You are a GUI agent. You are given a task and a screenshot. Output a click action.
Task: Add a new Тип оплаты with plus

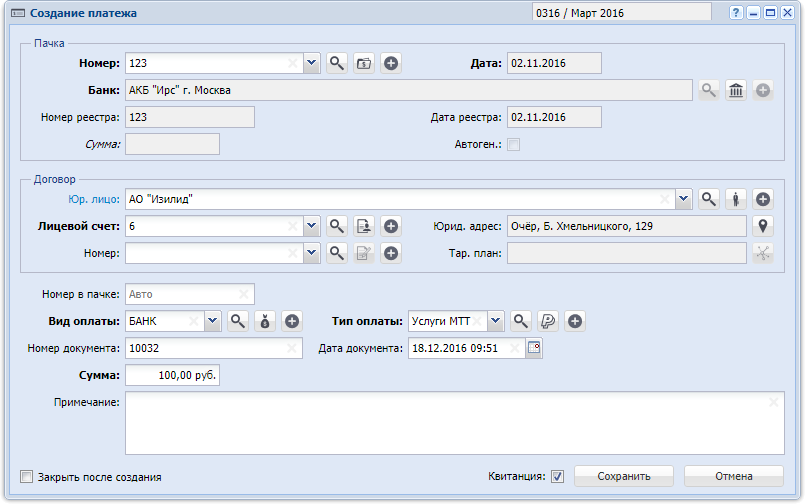575,321
